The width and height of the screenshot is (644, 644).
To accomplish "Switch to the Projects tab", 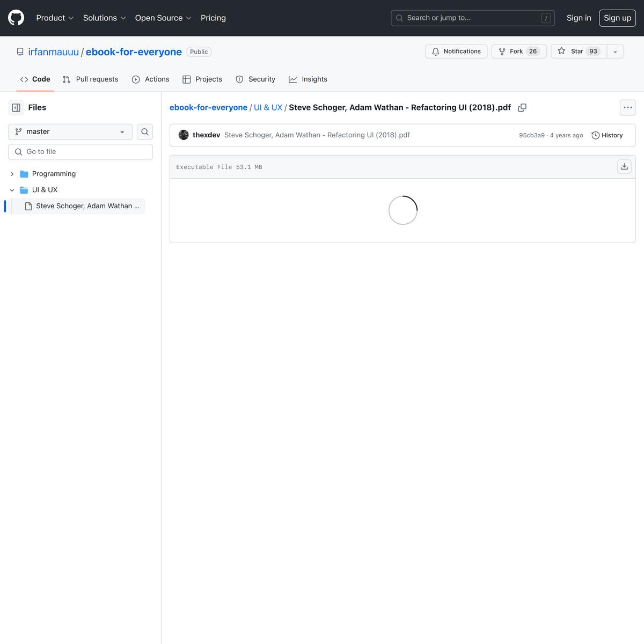I will click(202, 79).
